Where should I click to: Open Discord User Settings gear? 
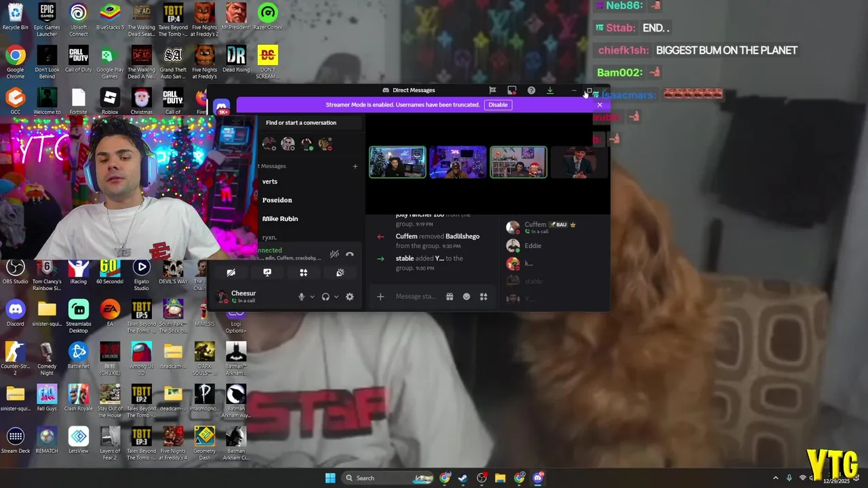pos(349,297)
